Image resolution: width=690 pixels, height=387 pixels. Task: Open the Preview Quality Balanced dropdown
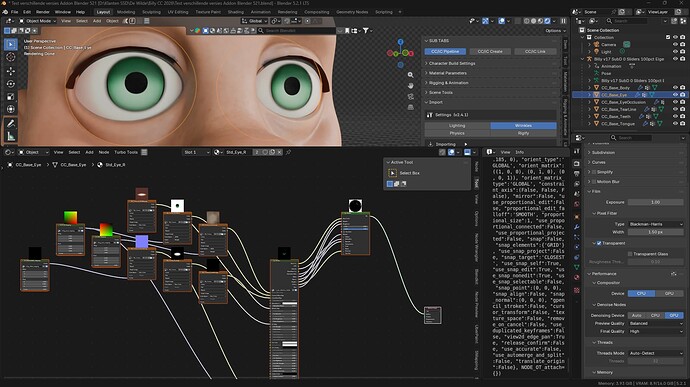point(655,323)
